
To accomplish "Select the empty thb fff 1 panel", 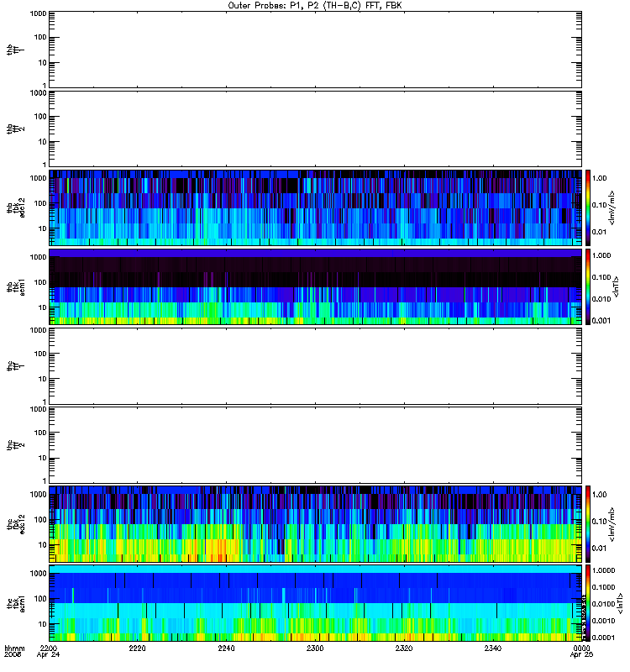I will 315,50.
